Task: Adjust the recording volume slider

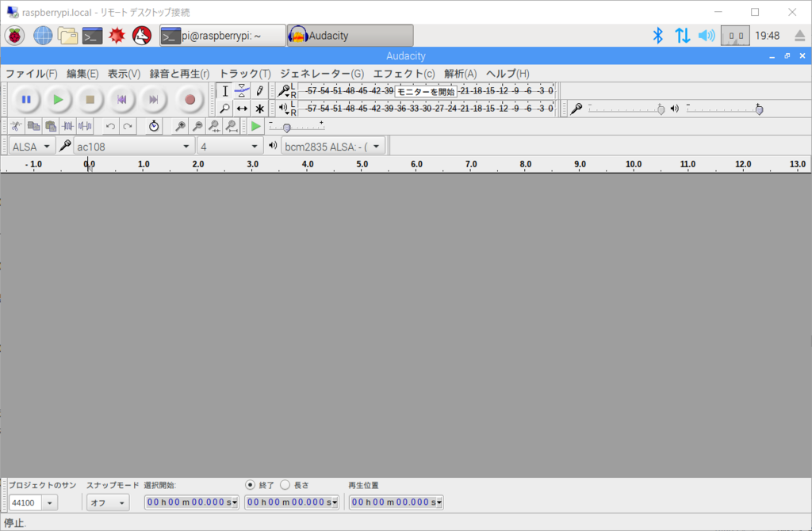Action: [626, 109]
